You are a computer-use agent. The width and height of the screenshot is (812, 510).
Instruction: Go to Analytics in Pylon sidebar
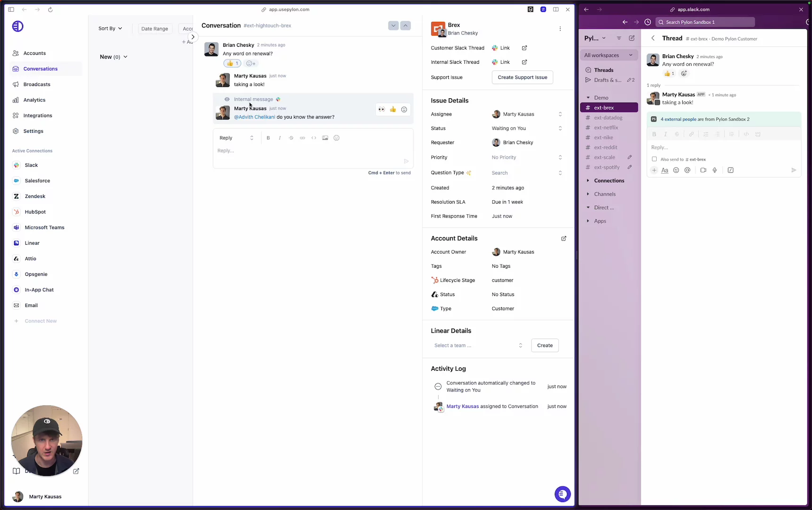34,100
